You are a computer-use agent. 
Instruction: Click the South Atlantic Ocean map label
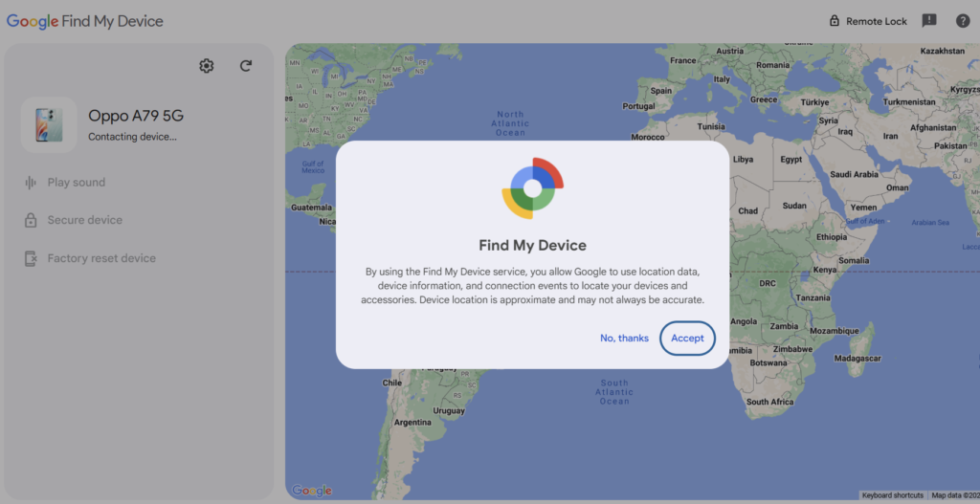[614, 391]
